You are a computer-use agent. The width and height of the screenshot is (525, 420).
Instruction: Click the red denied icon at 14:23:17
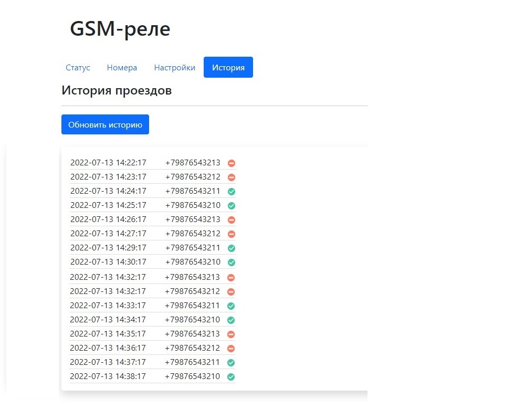coord(232,177)
